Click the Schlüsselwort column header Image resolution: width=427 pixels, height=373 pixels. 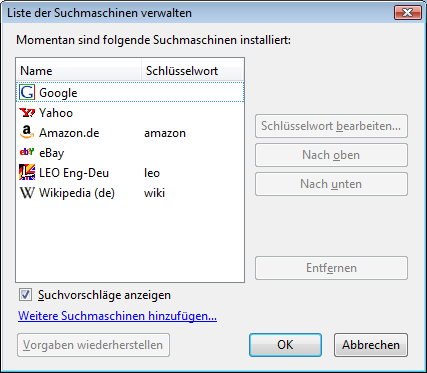click(x=193, y=71)
